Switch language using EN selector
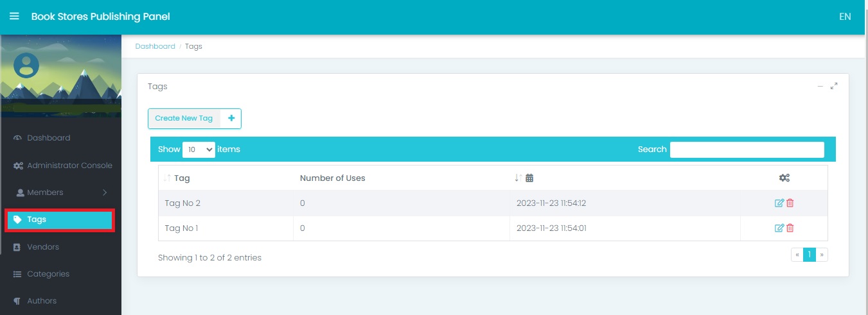The height and width of the screenshot is (315, 868). click(x=845, y=17)
